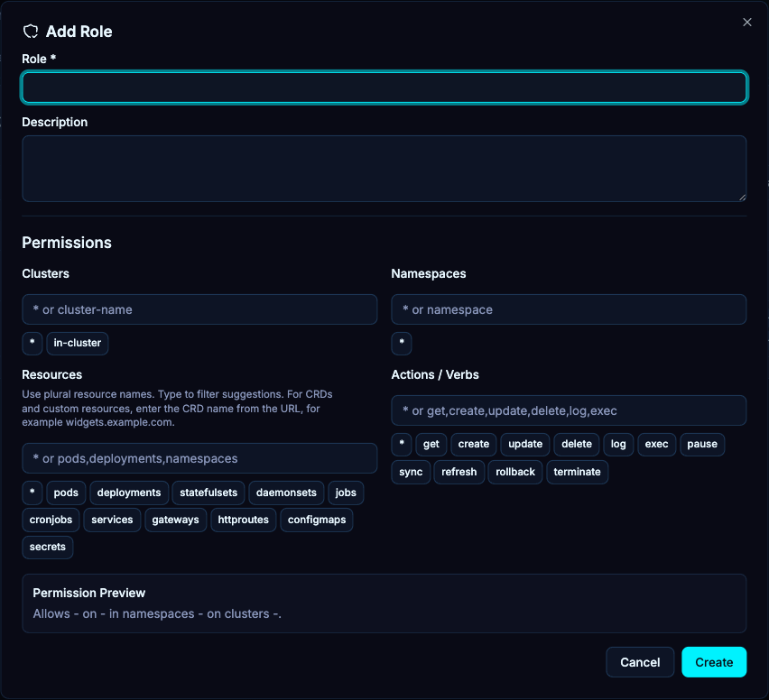Add the terminate verb chip
Image resolution: width=769 pixels, height=700 pixels.
click(x=578, y=472)
